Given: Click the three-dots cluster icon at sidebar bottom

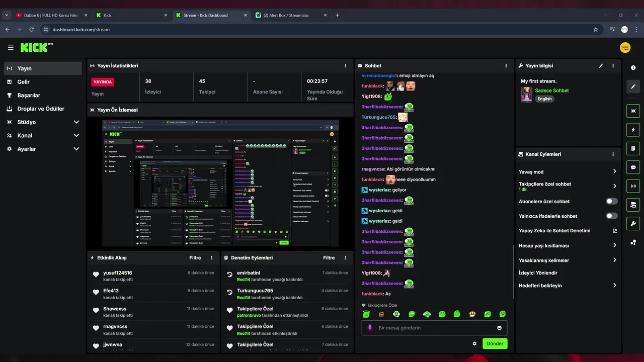Looking at the screenshot, I should point(633,242).
